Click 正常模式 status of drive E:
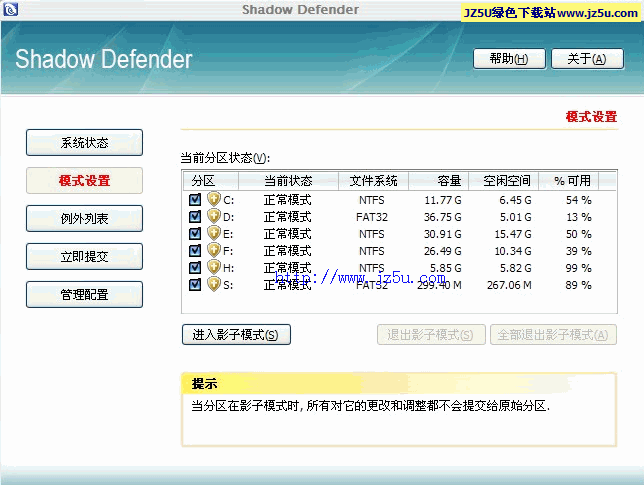Image resolution: width=644 pixels, height=485 pixels. [x=288, y=234]
